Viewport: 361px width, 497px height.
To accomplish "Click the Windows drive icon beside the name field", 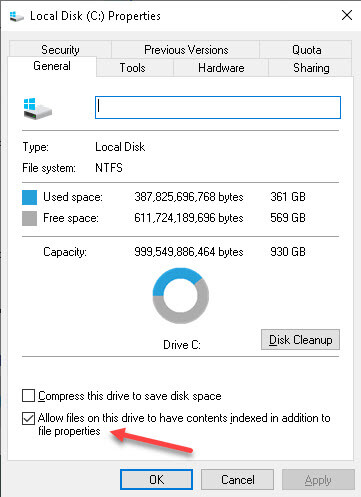I will point(38,109).
